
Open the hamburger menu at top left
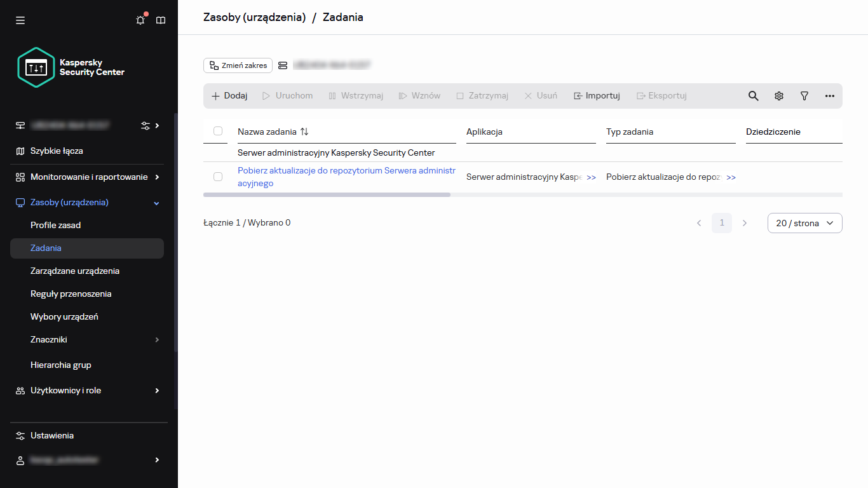click(20, 20)
